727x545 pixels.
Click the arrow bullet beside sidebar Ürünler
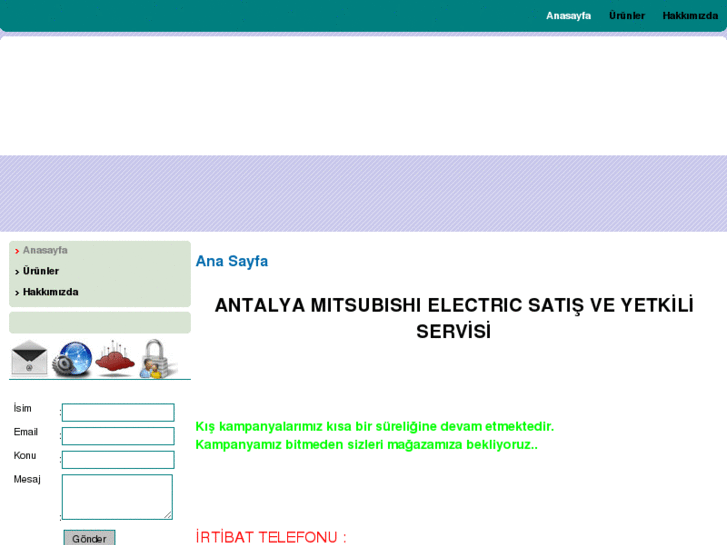17,272
